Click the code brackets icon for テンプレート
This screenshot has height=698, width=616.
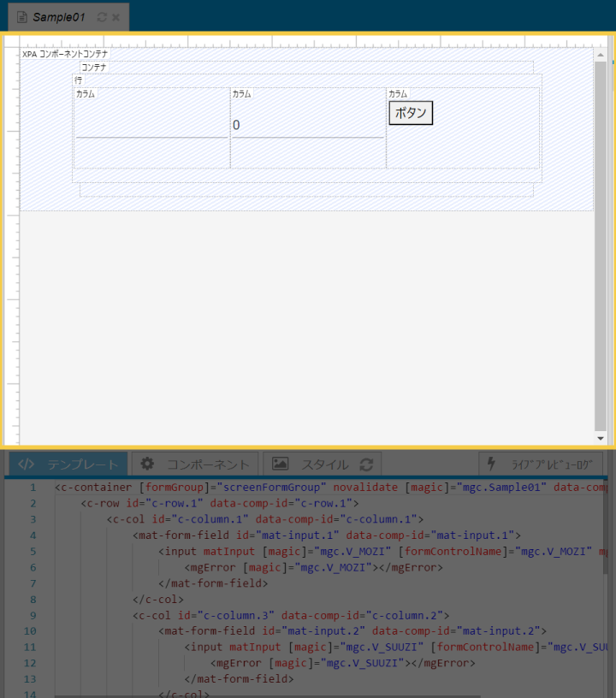(x=27, y=464)
